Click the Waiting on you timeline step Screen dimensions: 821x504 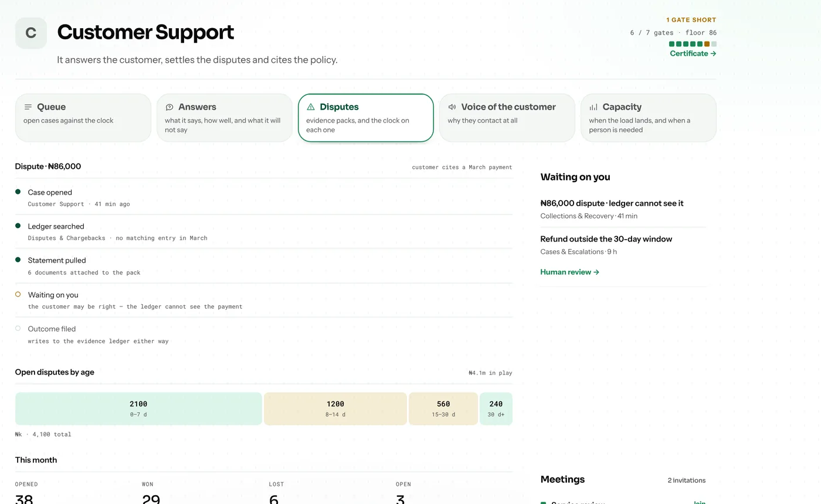(x=264, y=300)
